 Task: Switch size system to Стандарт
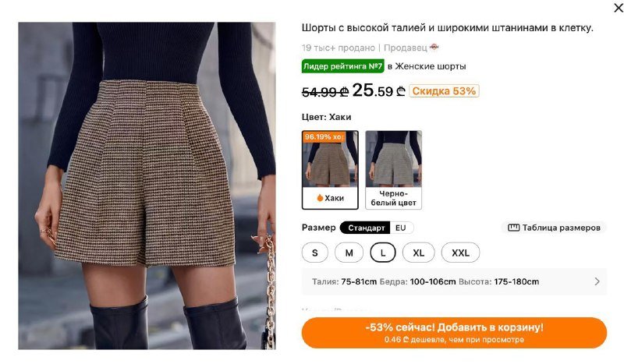(x=366, y=228)
